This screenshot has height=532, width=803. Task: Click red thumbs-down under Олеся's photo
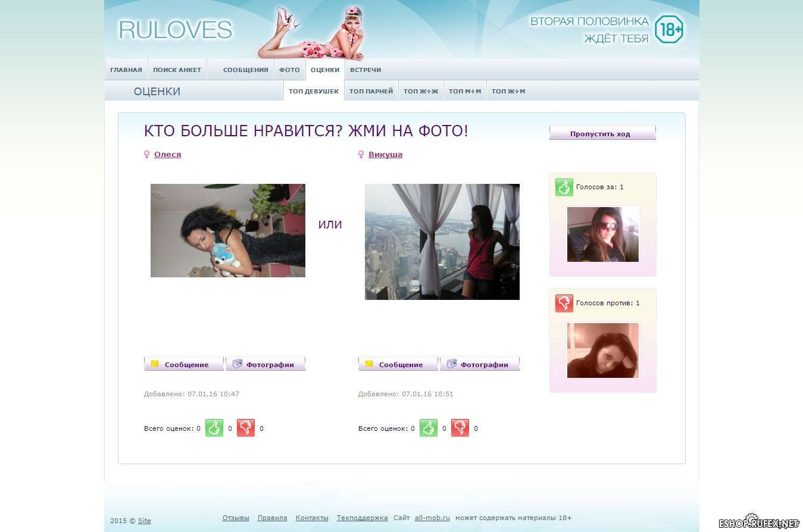[246, 428]
